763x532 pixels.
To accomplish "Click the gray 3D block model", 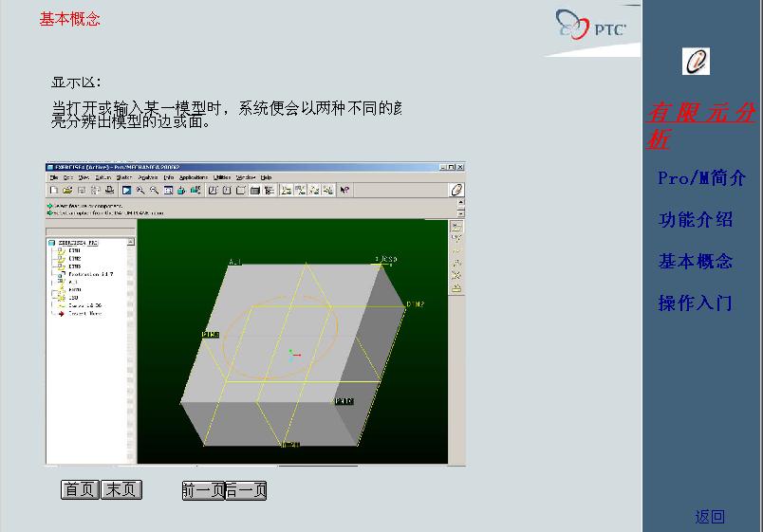I will [x=275, y=360].
